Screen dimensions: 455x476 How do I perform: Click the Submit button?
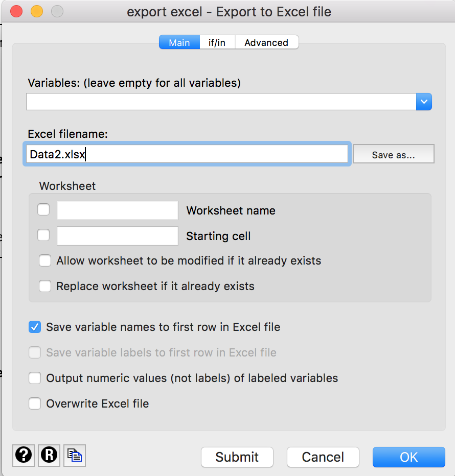237,457
